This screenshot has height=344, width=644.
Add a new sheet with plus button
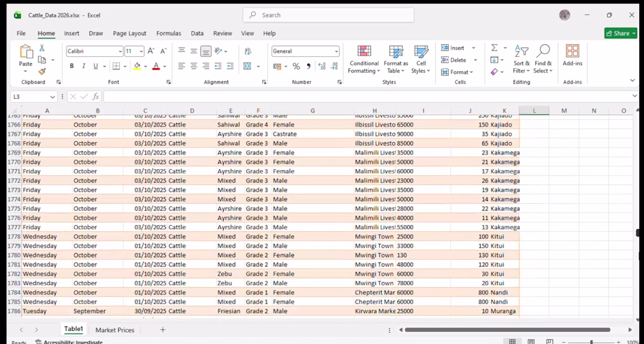(x=163, y=329)
